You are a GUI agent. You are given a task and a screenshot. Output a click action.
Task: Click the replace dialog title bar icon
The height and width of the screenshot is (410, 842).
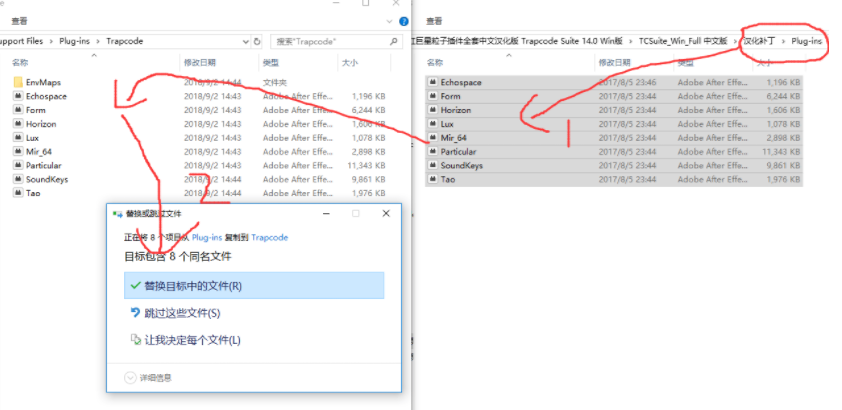pyautogui.click(x=118, y=214)
